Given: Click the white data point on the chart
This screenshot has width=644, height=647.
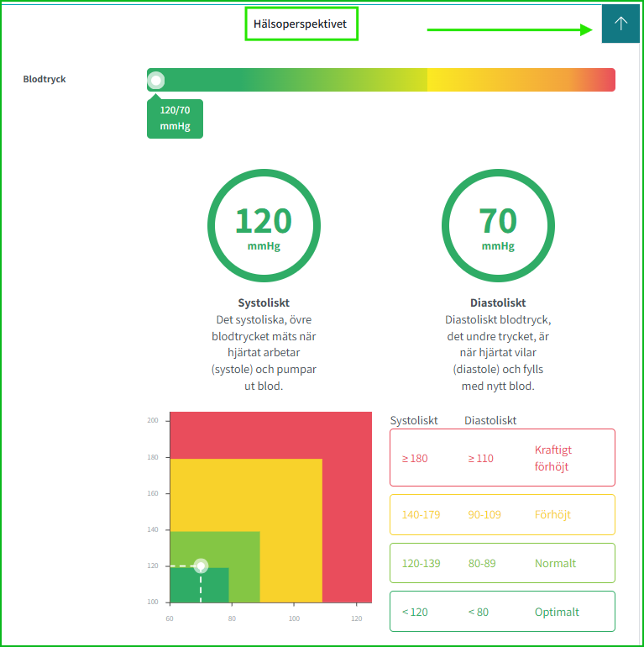Looking at the screenshot, I should pyautogui.click(x=201, y=565).
